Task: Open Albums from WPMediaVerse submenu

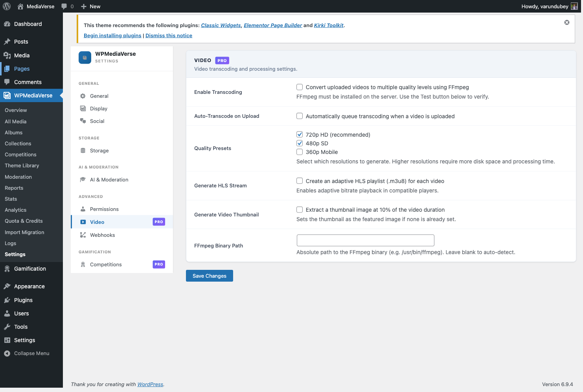Action: (x=13, y=132)
